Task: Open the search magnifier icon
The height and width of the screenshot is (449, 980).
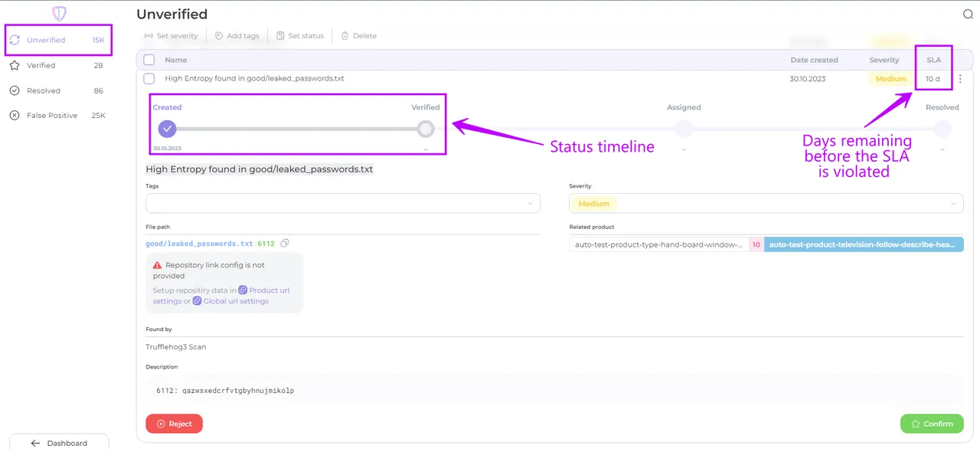Action: pyautogui.click(x=968, y=15)
